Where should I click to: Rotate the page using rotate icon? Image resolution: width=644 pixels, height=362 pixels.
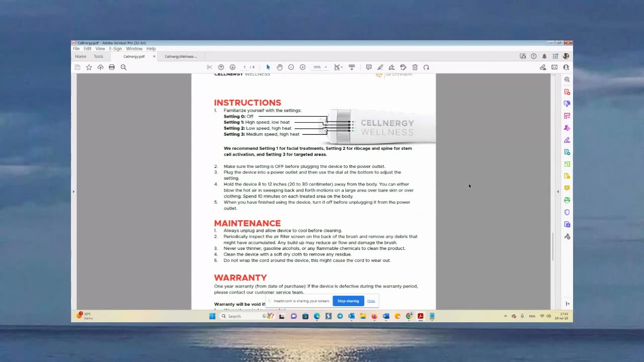point(426,67)
